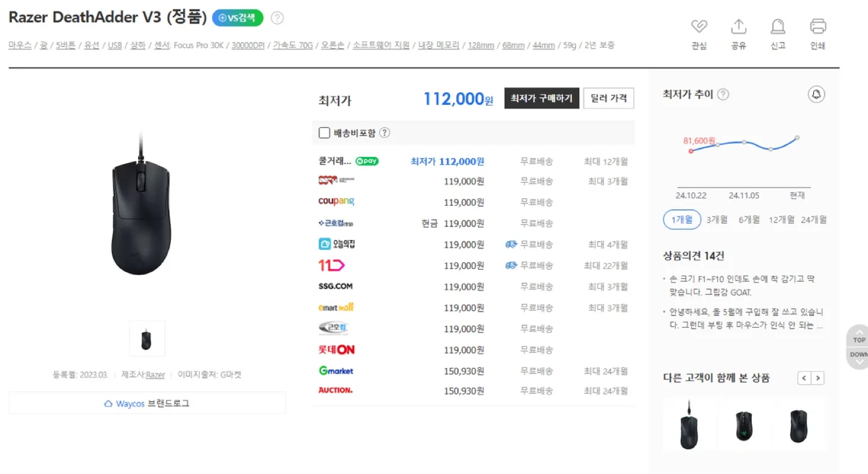This screenshot has height=474, width=868.
Task: Click the 가속도 70G spec link
Action: (x=293, y=45)
